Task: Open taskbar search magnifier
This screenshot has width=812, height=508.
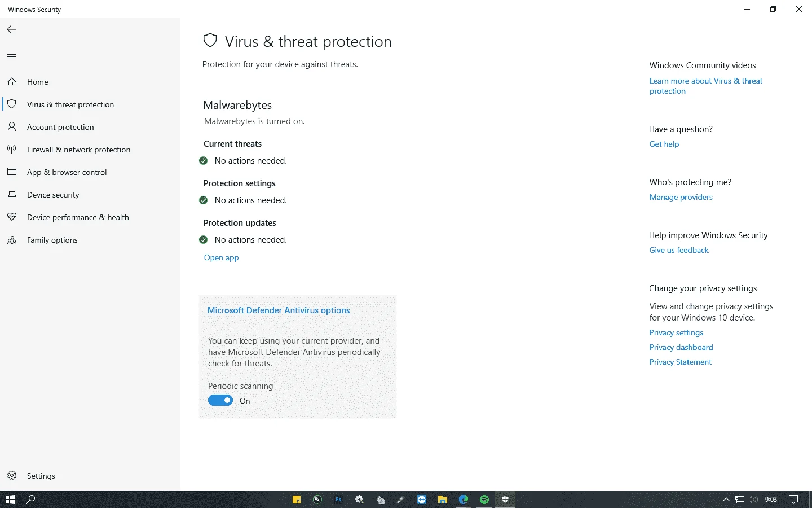Action: [31, 500]
